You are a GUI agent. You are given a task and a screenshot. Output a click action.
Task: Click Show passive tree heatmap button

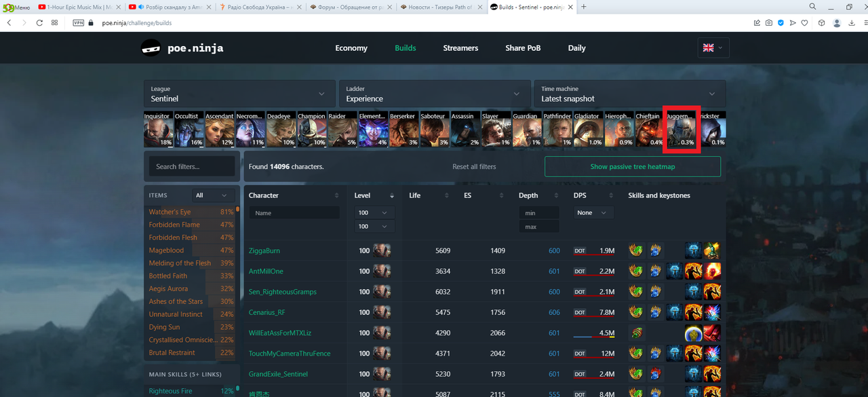tap(633, 166)
